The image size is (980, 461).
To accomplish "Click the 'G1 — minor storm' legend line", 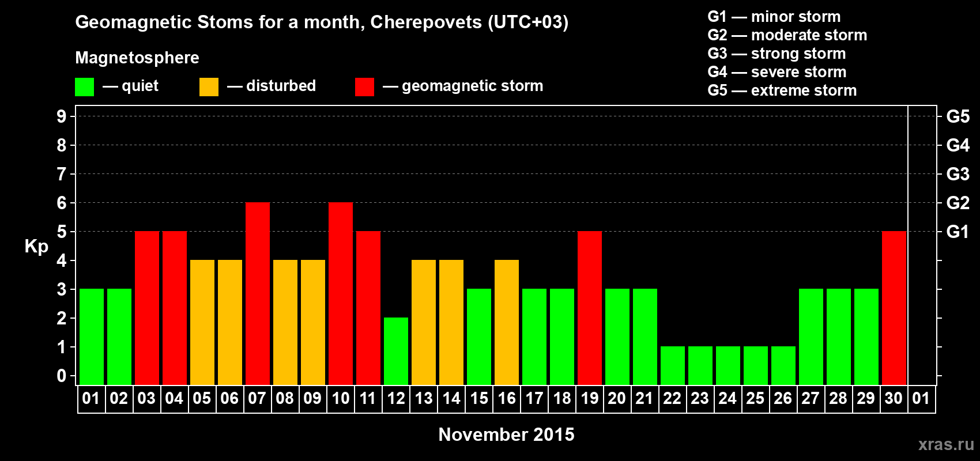I will coord(774,17).
